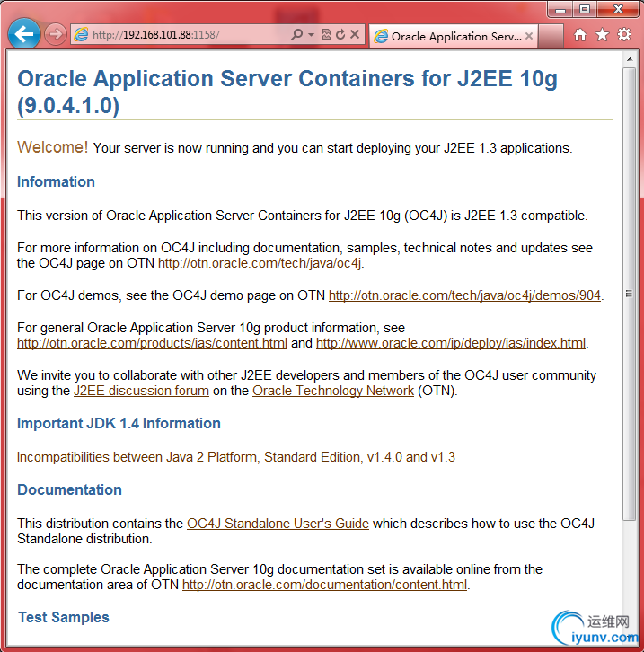
Task: Click the Important JDK 1.4 Information heading
Action: (x=119, y=423)
